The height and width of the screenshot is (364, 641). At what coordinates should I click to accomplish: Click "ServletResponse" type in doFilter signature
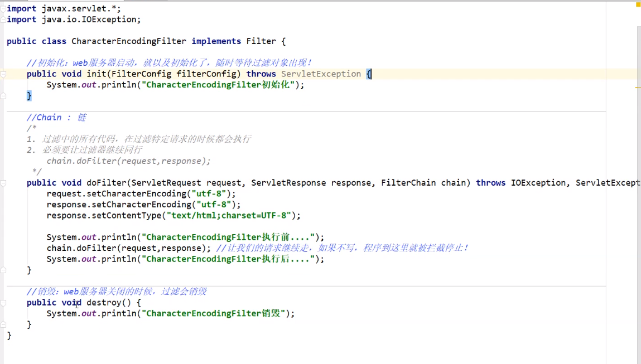click(x=288, y=183)
